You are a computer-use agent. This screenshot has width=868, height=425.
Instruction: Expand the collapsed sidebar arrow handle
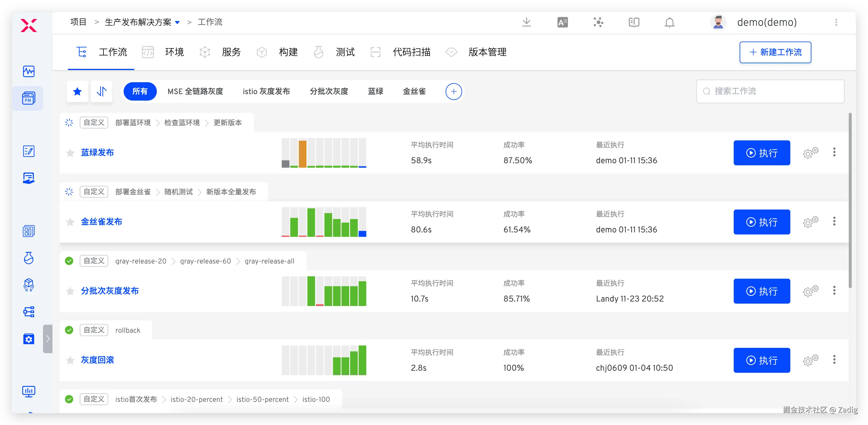point(48,339)
